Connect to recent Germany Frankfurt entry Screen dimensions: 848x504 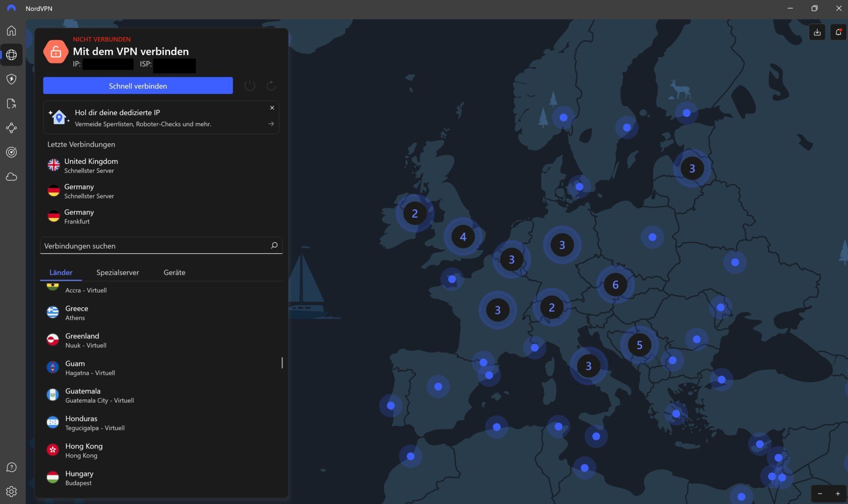161,216
